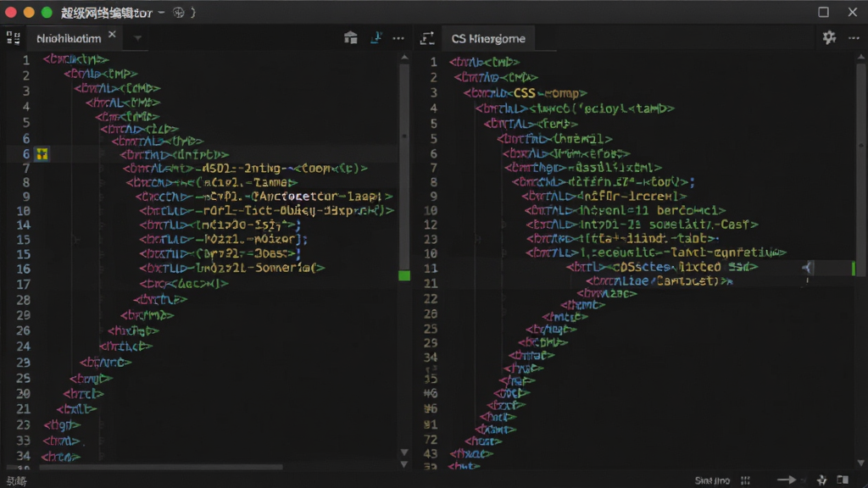Click the split editor icon
868x488 pixels.
pos(427,38)
